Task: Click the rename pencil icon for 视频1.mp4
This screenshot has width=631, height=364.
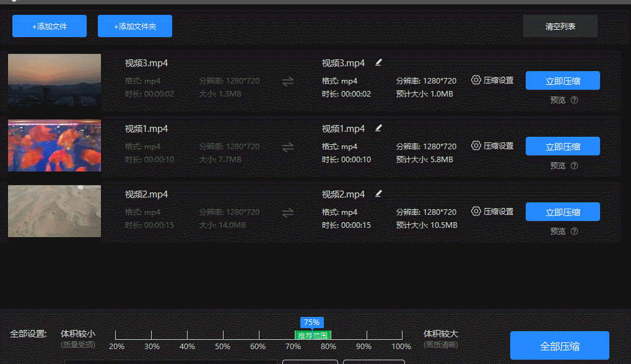Action: [378, 128]
